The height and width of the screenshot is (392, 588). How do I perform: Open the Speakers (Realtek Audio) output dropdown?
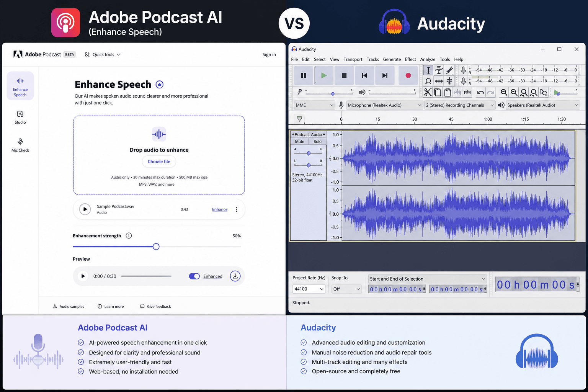(x=543, y=105)
